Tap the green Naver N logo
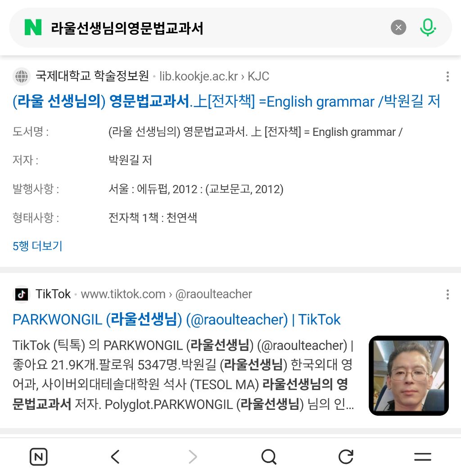This screenshot has height=476, width=461. tap(33, 27)
